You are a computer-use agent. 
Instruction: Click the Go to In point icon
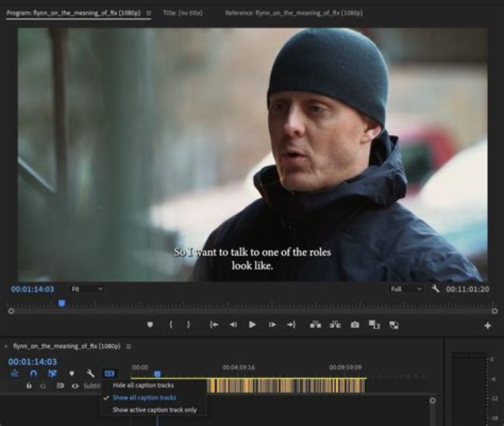point(214,324)
